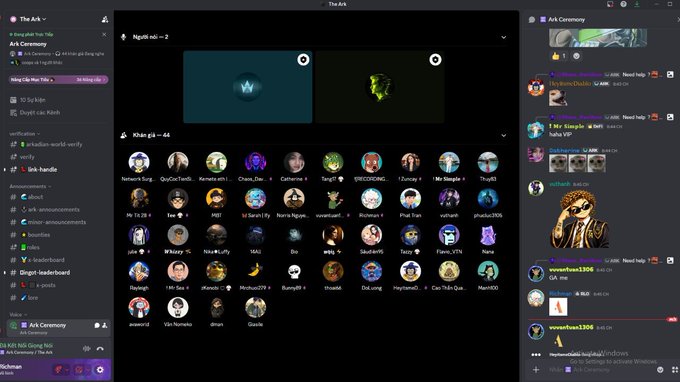680x382 pixels.
Task: Click vuthanh username in chat
Action: pos(559,184)
